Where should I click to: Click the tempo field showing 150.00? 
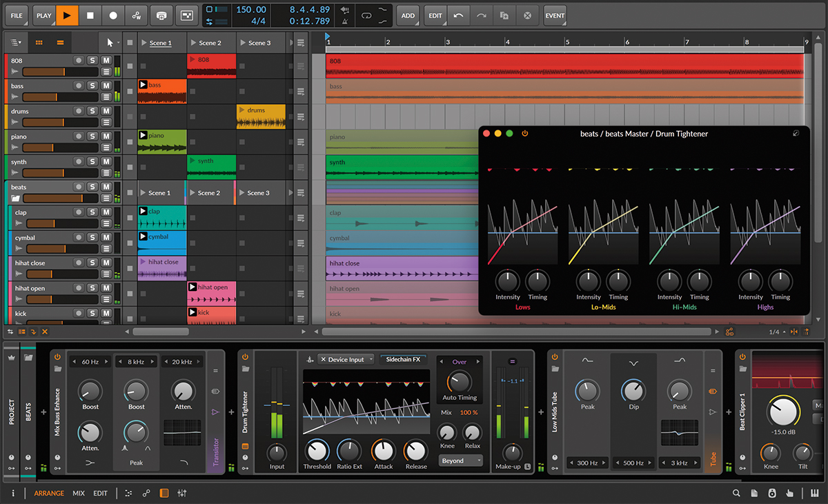[250, 10]
